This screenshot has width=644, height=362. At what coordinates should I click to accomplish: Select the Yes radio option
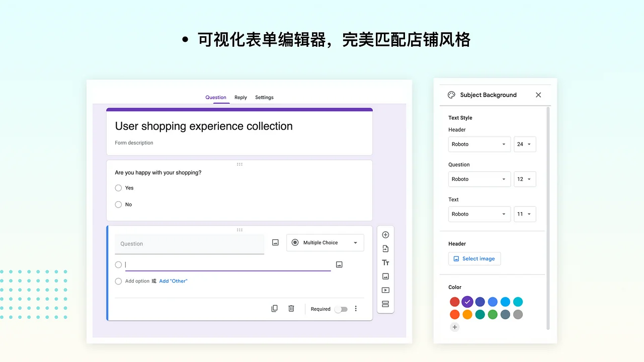118,188
